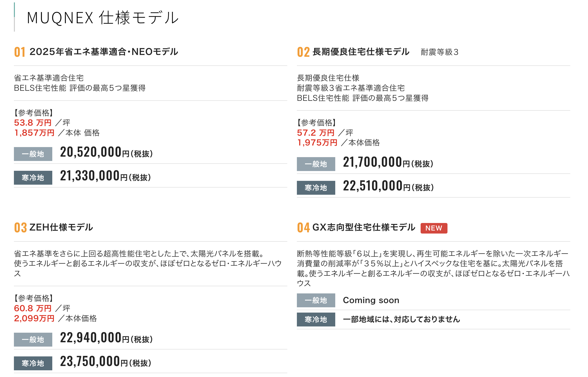Click 寒冷地 tag beside 22,510,000円

tap(316, 188)
